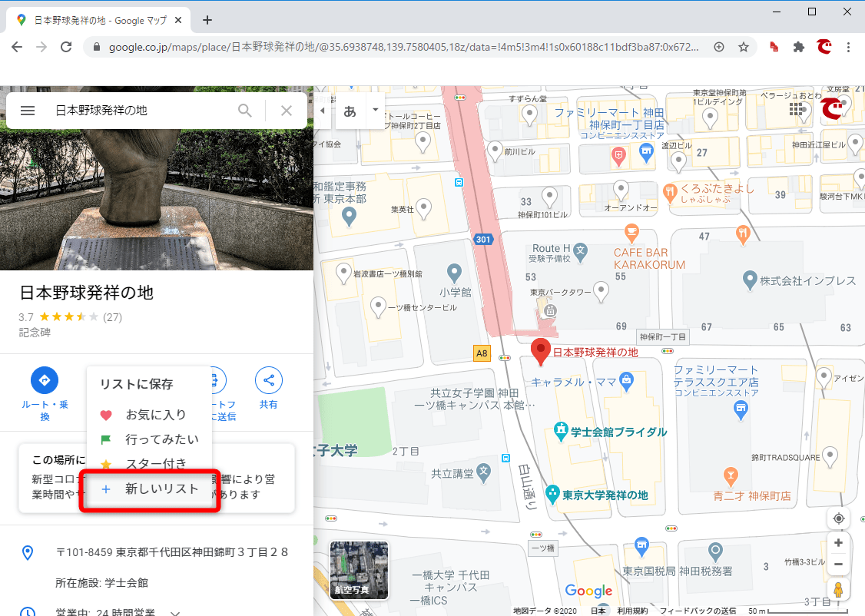
Task: Click CAFE BAR KARAKORUM marker
Action: point(631,232)
